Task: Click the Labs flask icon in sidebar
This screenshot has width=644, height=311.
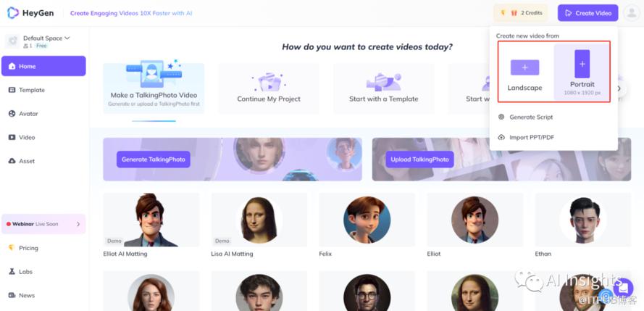Action: pyautogui.click(x=12, y=272)
